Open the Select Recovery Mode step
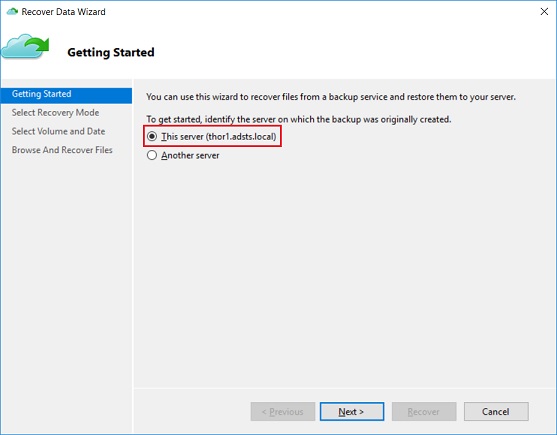Viewport: 557px width, 435px height. pyautogui.click(x=55, y=113)
